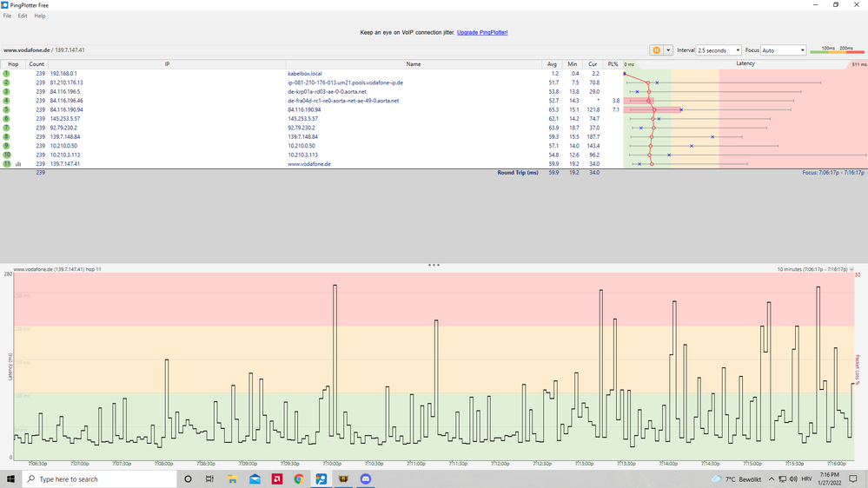This screenshot has height=488, width=868.
Task: Open the 10 minutes timeline range dropdown arrow
Action: coord(852,269)
